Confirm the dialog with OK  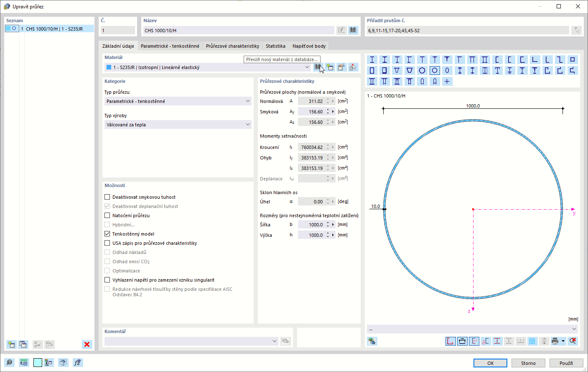(490, 363)
